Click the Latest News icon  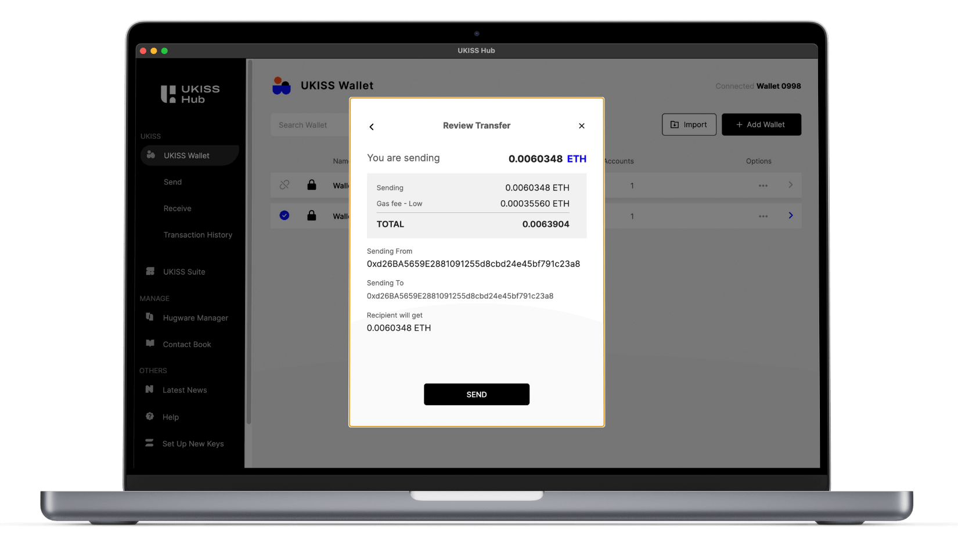[150, 389]
